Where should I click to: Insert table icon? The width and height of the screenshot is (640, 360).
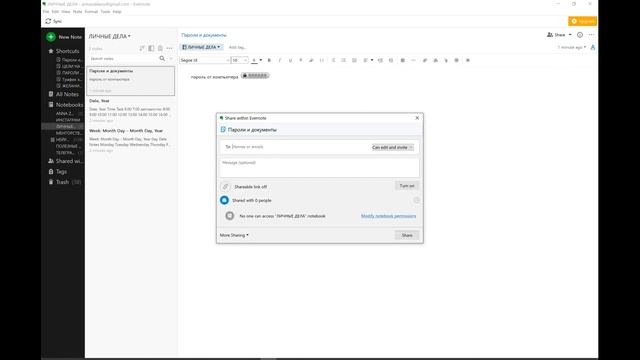pyautogui.click(x=402, y=60)
